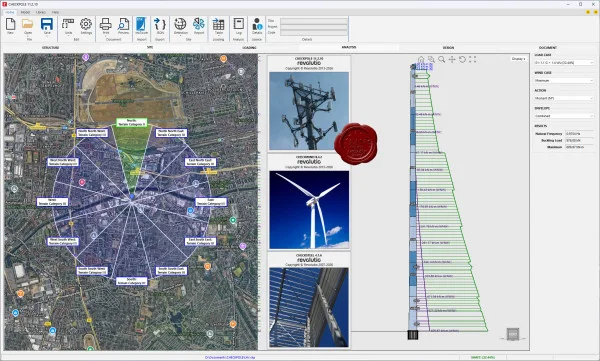Open the site Report icon

(x=199, y=25)
